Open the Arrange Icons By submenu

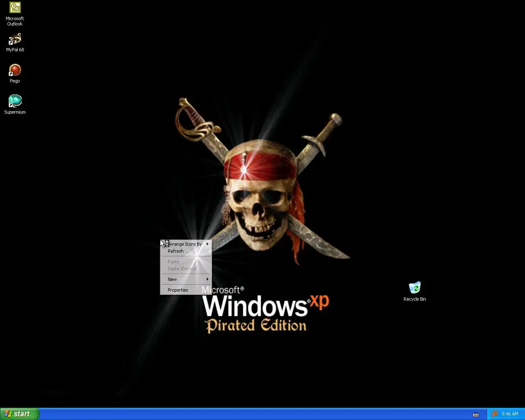pos(186,244)
